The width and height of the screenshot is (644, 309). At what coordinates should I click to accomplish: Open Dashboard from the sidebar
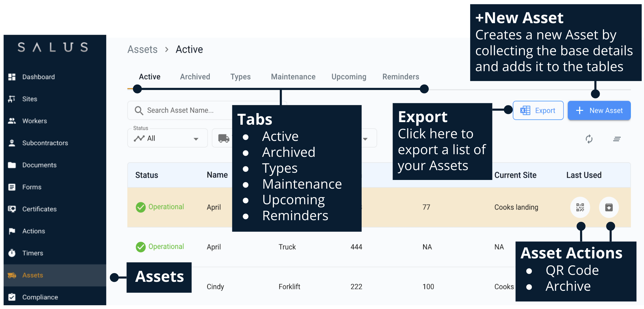[38, 77]
